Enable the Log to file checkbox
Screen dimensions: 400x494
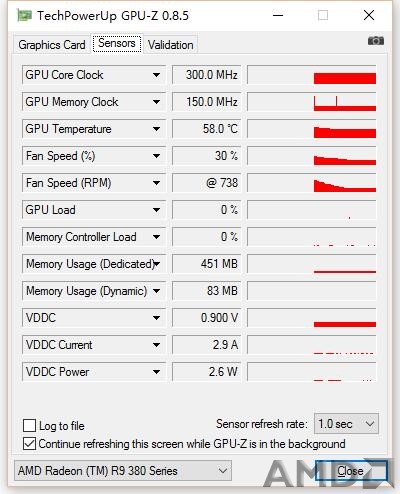[29, 426]
